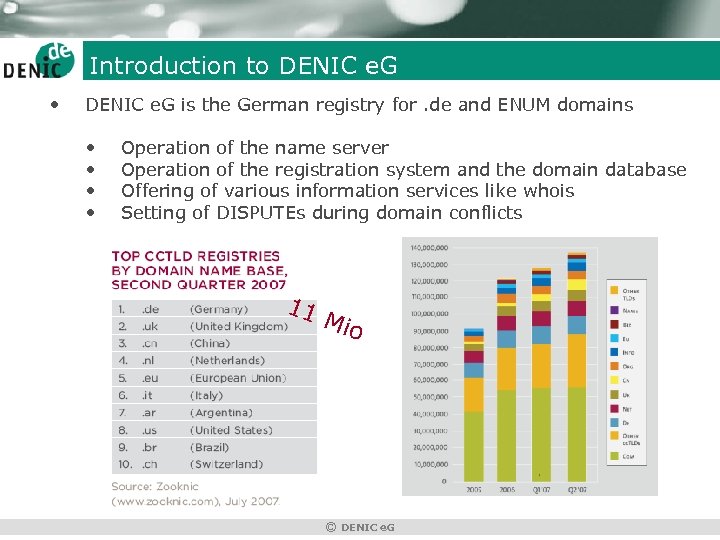This screenshot has height=540, width=720.
Task: Click the orange 'Org' legend swatch
Action: pyautogui.click(x=614, y=366)
